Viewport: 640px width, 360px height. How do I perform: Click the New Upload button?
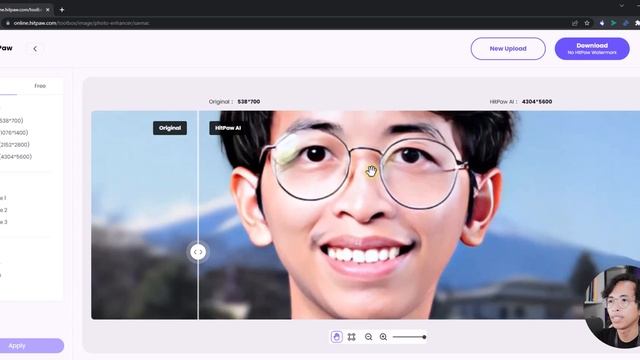[x=508, y=49]
